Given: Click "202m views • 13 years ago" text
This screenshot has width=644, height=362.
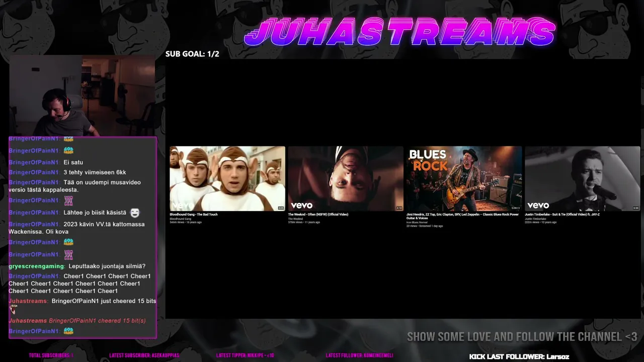Looking at the screenshot, I should click(x=541, y=222).
